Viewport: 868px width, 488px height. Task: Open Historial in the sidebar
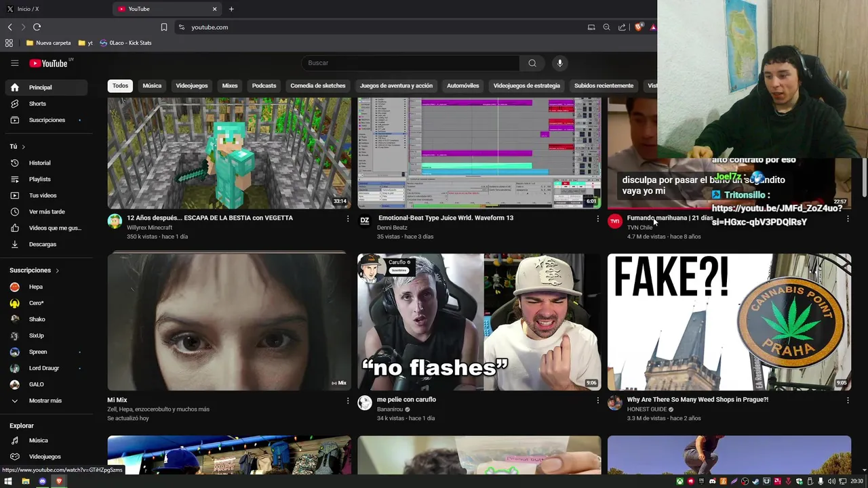[47, 163]
